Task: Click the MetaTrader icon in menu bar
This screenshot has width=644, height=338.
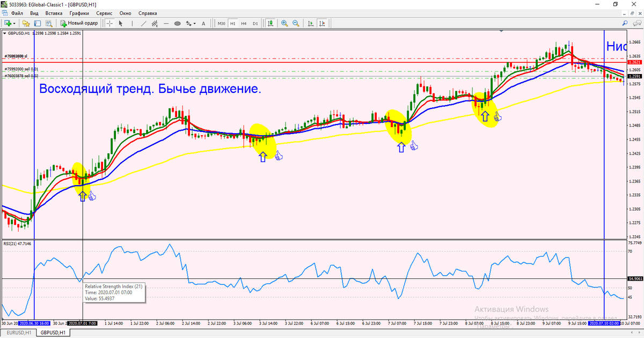Action: [5, 12]
